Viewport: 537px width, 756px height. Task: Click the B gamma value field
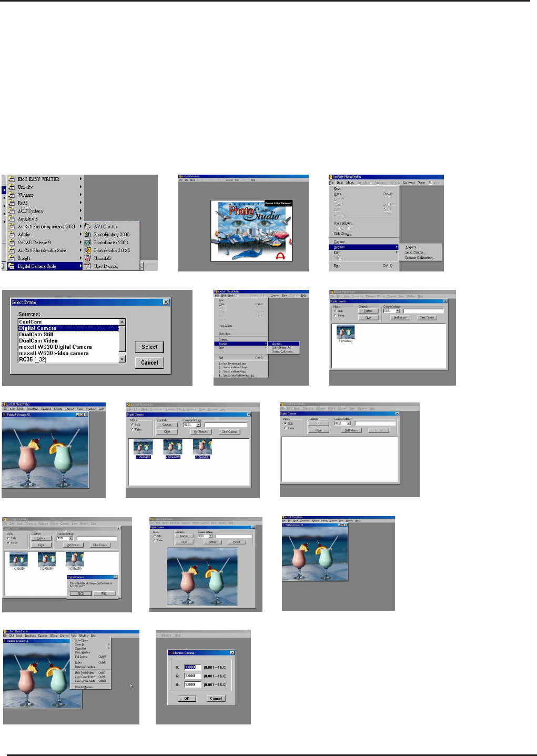point(192,685)
